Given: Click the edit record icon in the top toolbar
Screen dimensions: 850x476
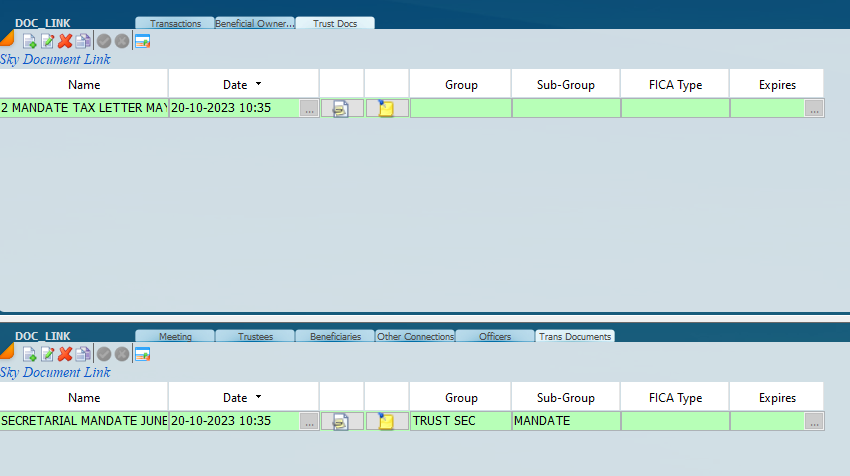Looking at the screenshot, I should pos(47,41).
